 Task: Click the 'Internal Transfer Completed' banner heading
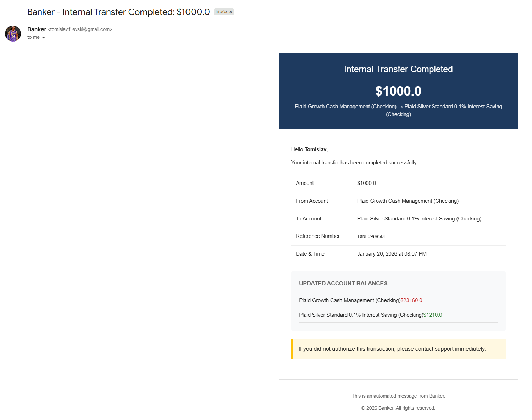[x=398, y=69]
